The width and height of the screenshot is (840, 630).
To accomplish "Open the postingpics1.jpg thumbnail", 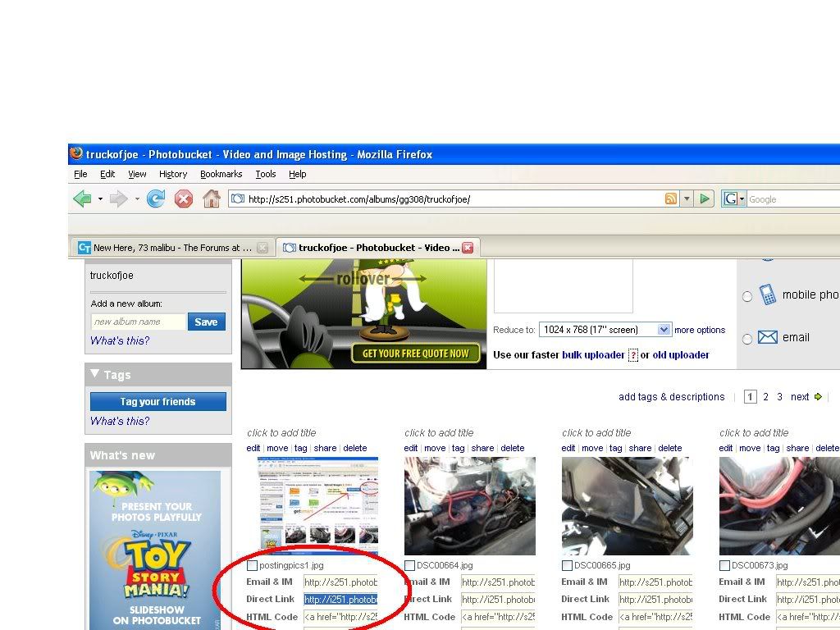I will (x=318, y=505).
